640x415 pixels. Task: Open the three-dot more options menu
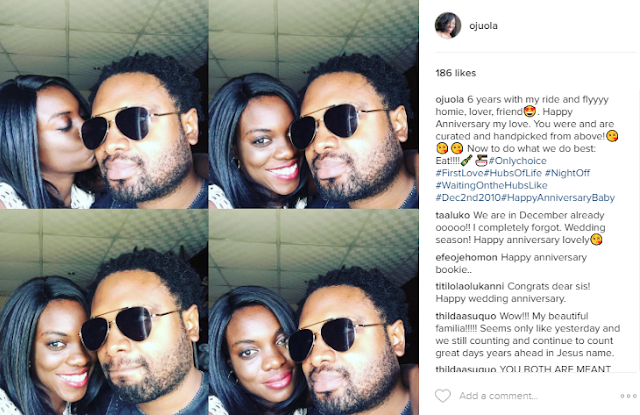click(628, 396)
